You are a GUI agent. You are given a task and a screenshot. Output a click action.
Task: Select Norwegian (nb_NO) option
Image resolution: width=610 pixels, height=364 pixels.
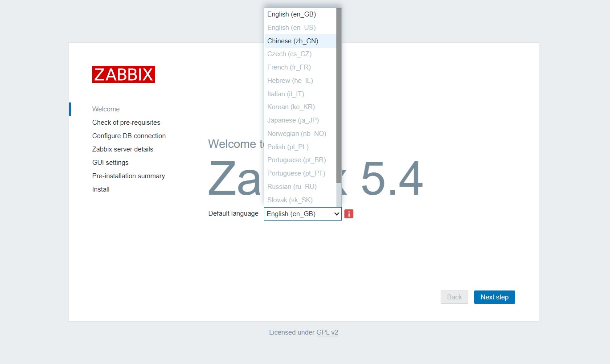coord(300,134)
